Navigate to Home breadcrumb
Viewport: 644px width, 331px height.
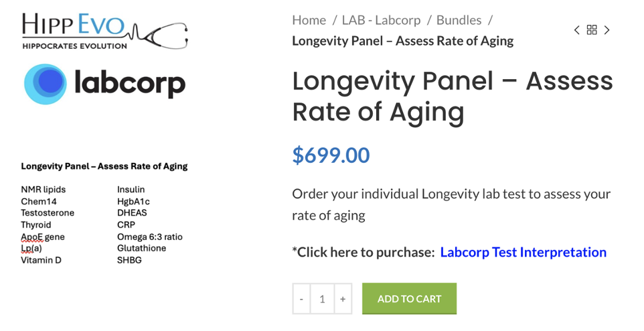309,20
